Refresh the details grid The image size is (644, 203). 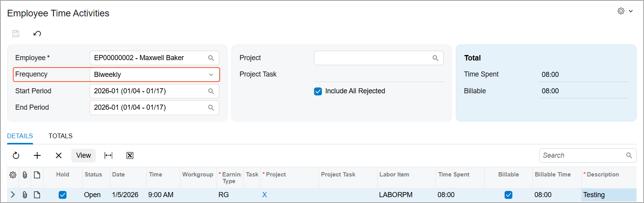[x=16, y=155]
